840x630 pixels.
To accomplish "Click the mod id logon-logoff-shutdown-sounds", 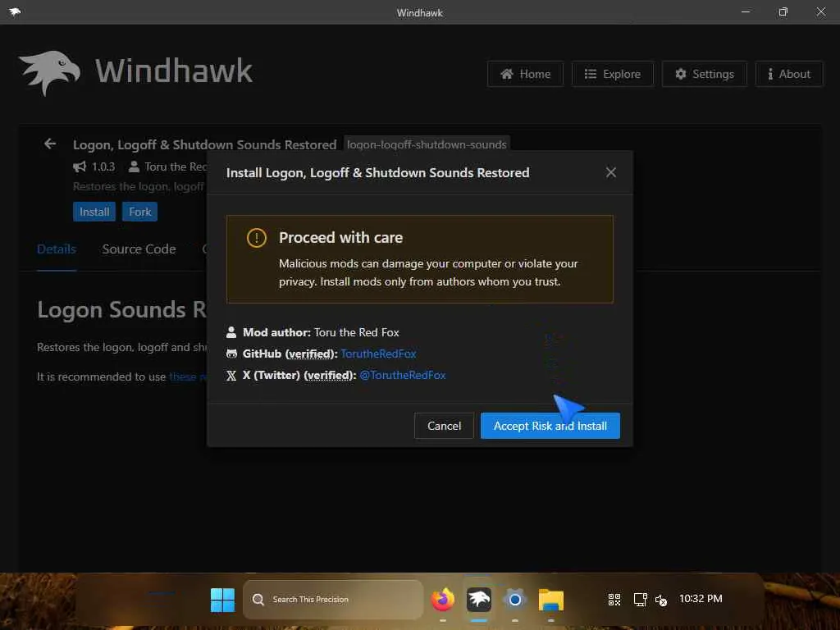I will click(427, 144).
